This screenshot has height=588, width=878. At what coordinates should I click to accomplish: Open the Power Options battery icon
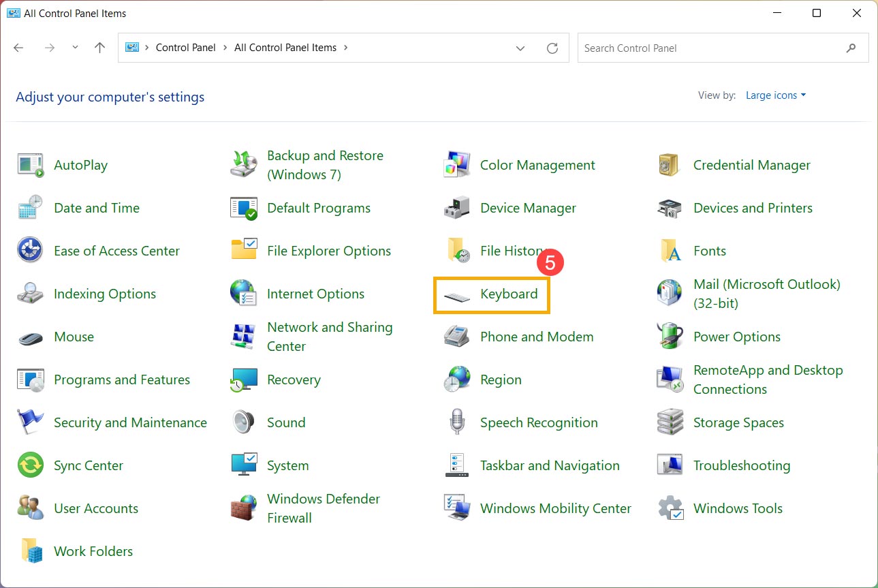pyautogui.click(x=670, y=337)
